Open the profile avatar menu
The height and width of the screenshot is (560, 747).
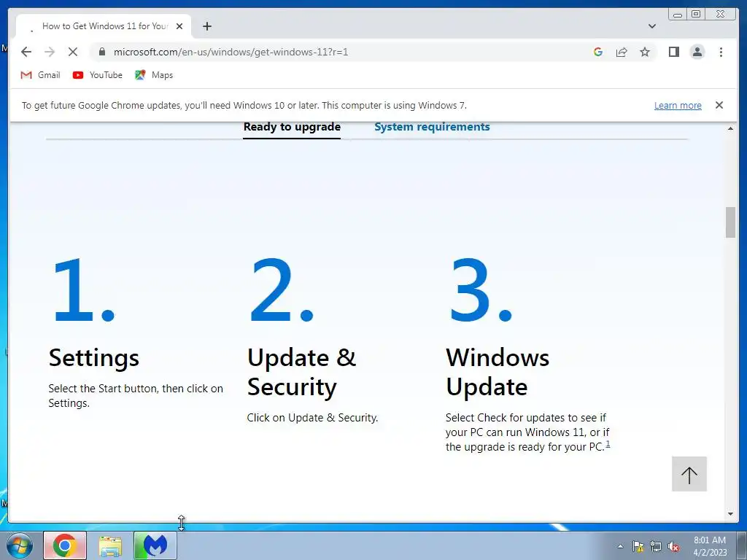coord(697,52)
